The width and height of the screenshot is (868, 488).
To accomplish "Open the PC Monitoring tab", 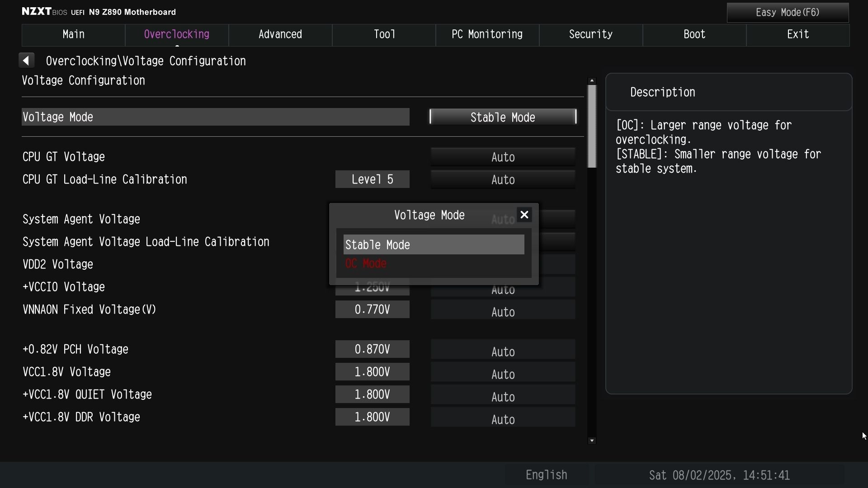I will (x=487, y=35).
